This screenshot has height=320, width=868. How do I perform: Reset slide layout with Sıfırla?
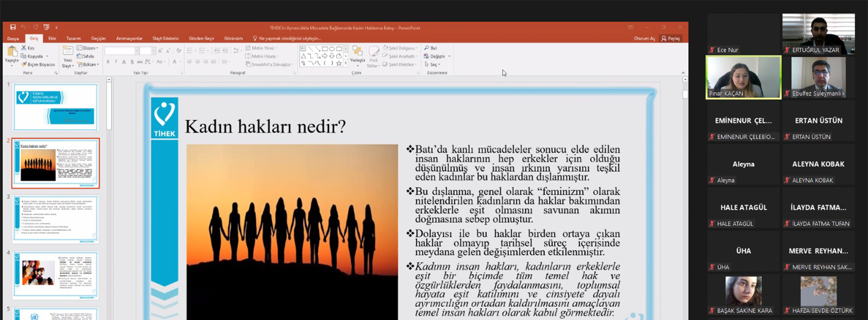pos(85,56)
